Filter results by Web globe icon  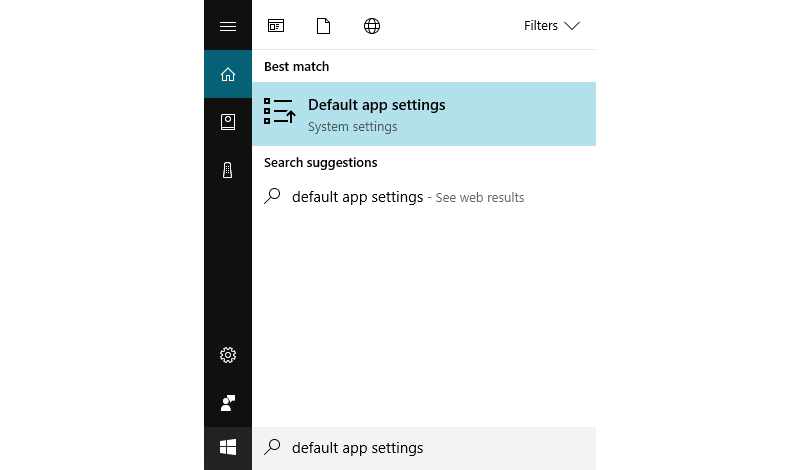coord(372,26)
